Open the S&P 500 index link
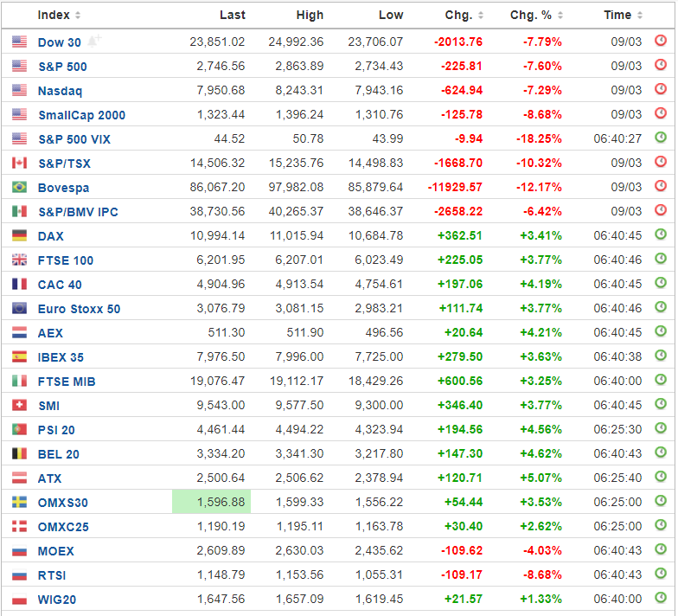 point(62,67)
